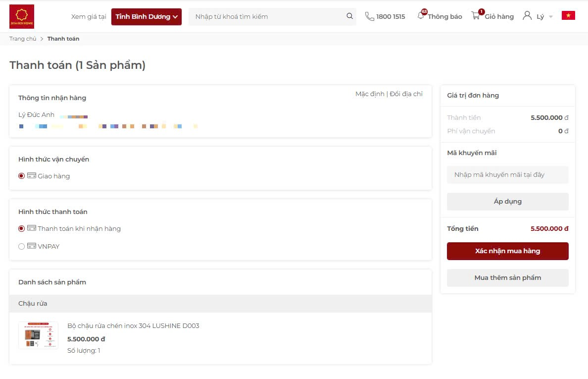588x379 pixels.
Task: Click Mua thêm sản phẩm button
Action: click(507, 277)
